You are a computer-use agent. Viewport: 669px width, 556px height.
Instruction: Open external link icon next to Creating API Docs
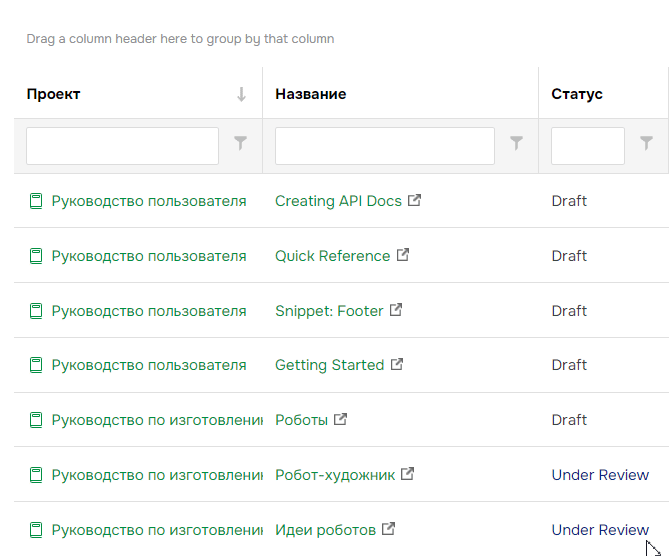click(414, 200)
